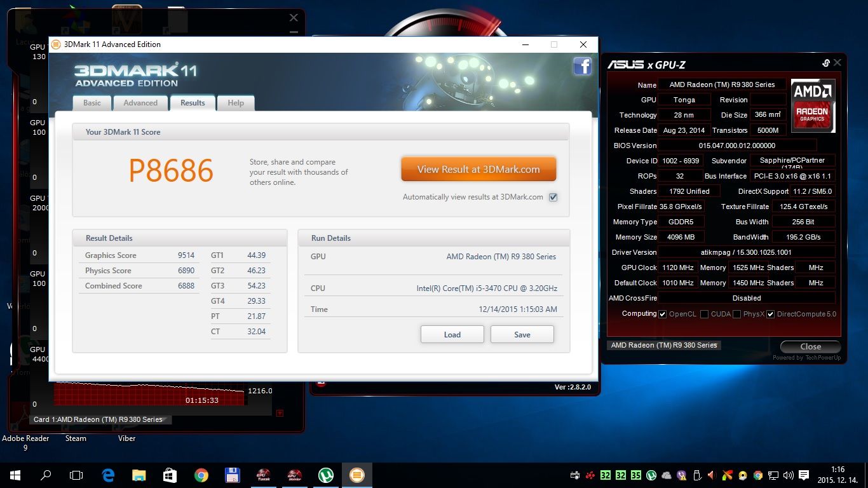Open Task View from the taskbar
Viewport: 868px width, 488px height.
tap(76, 475)
